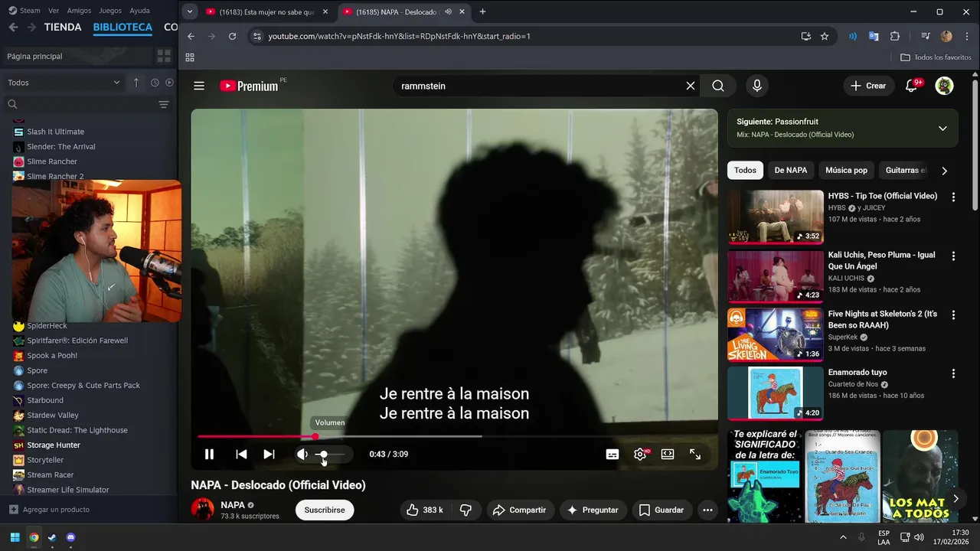Open HYBS - Tip Toe video thumbnail

coord(776,217)
